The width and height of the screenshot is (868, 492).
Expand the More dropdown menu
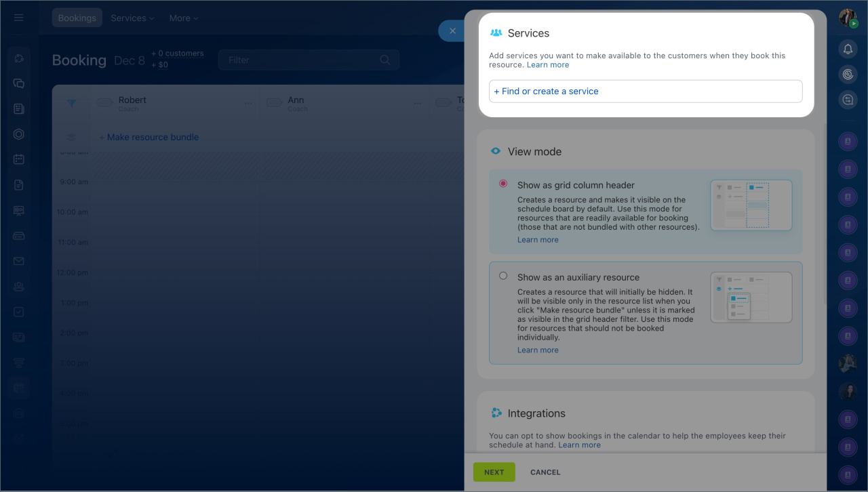(x=183, y=18)
